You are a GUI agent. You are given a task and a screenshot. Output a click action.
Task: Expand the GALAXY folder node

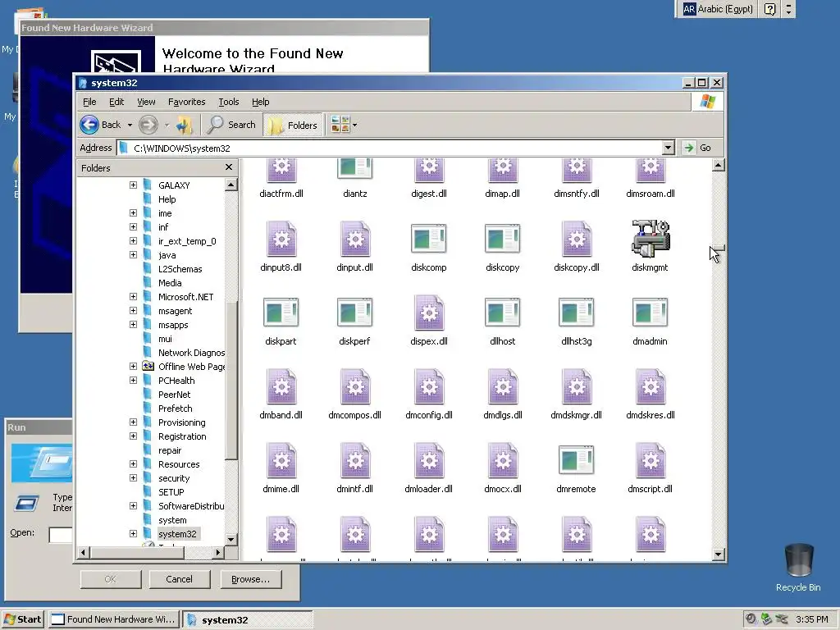coord(133,185)
